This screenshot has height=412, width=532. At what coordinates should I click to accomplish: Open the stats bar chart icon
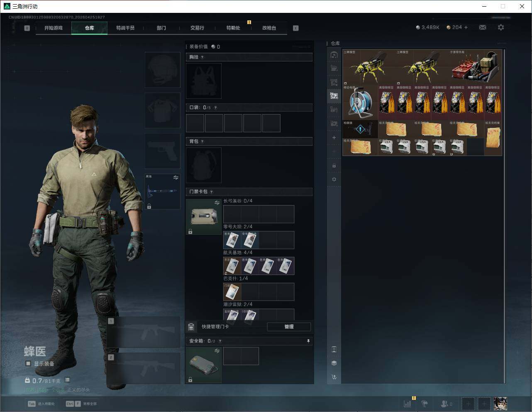pos(408,404)
